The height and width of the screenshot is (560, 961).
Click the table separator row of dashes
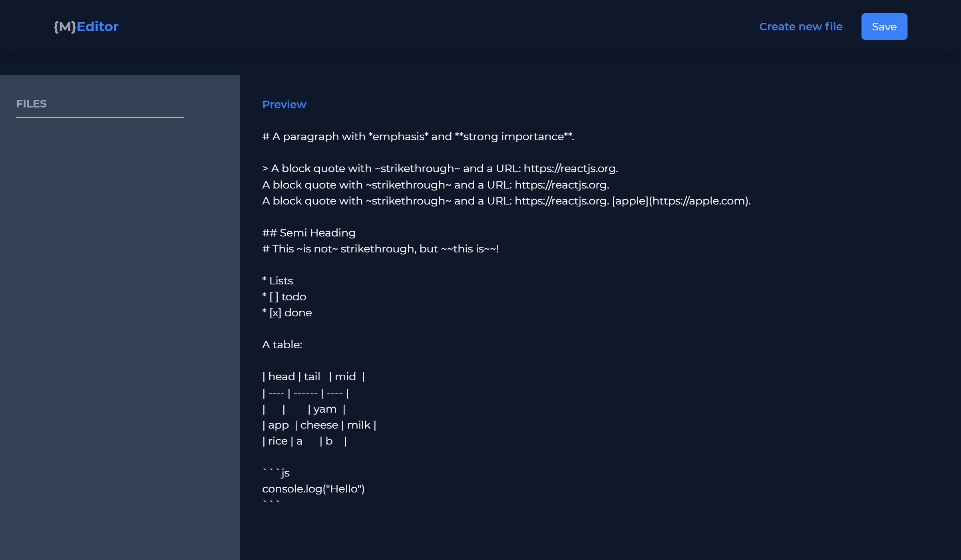(x=306, y=393)
